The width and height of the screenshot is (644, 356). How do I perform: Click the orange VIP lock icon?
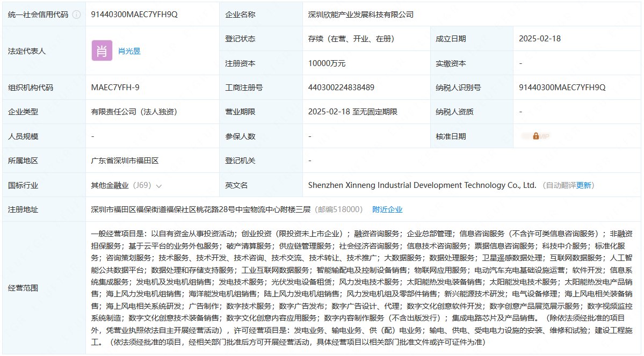click(x=535, y=136)
